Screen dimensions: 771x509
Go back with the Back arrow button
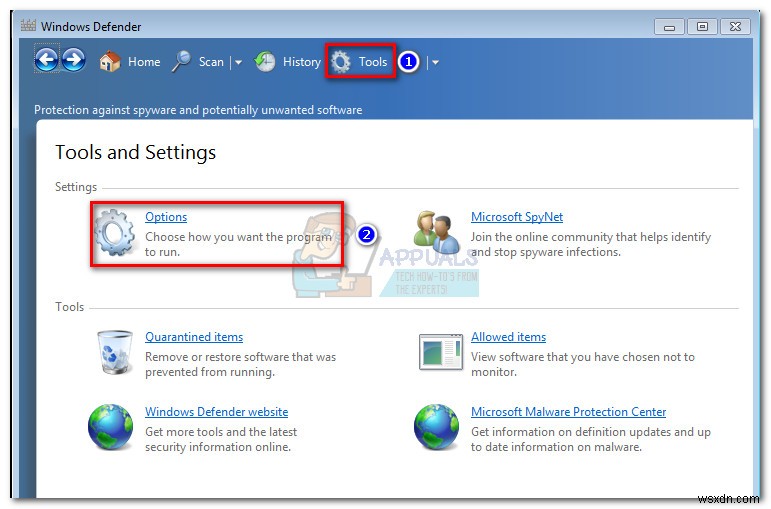pos(47,60)
